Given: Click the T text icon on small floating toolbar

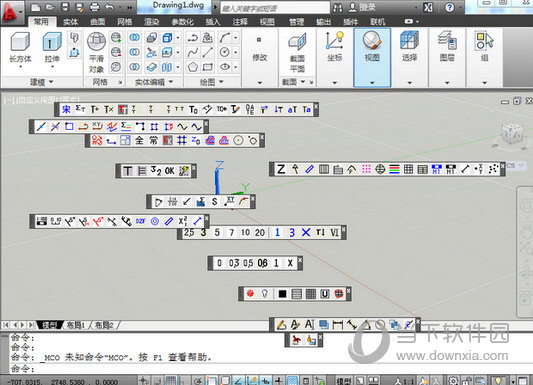Looking at the screenshot, I should [127, 171].
